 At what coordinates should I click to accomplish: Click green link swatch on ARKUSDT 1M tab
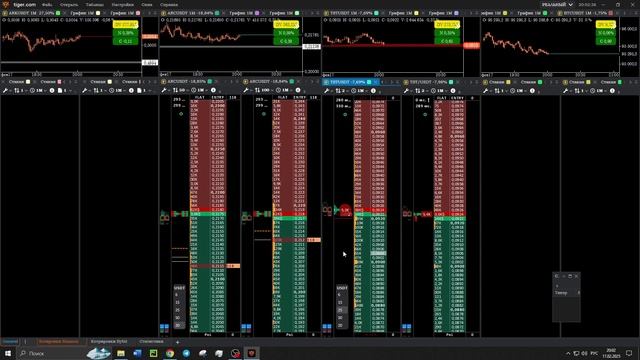(58, 13)
